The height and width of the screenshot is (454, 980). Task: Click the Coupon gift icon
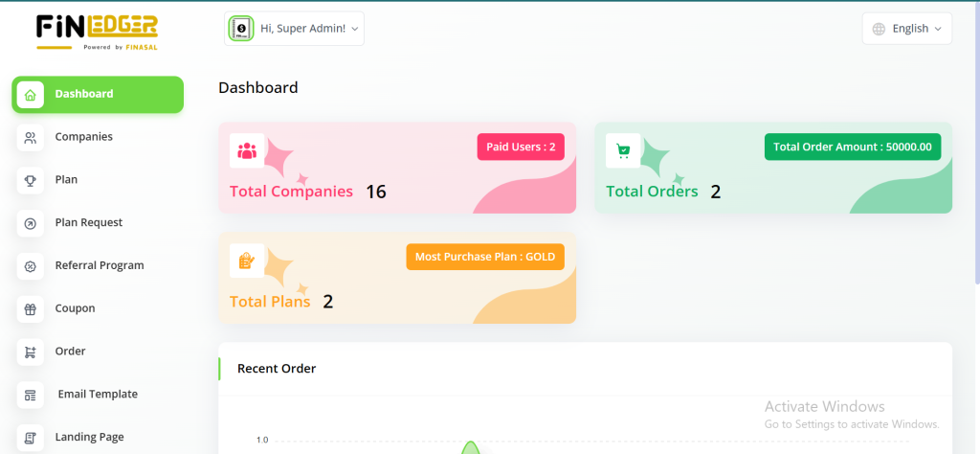tap(31, 309)
